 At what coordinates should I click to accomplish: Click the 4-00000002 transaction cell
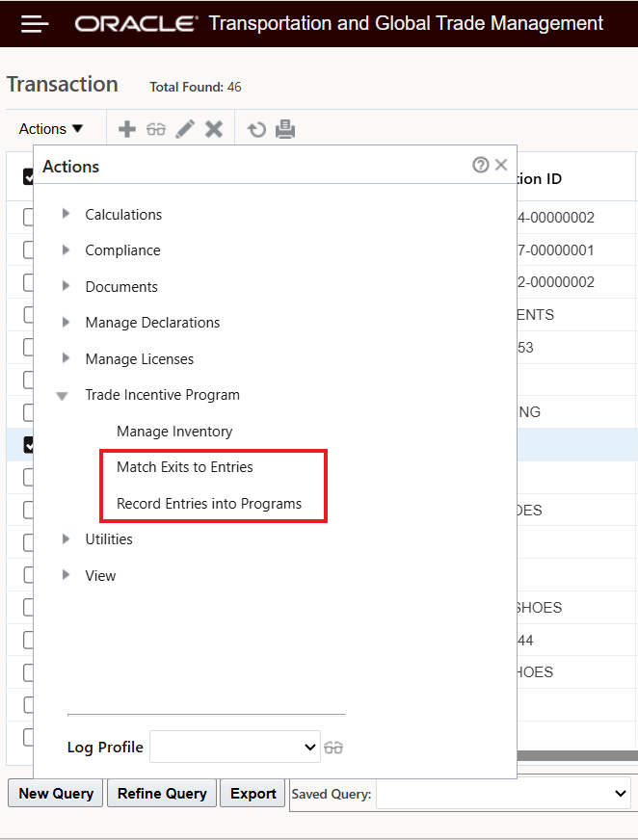(x=556, y=217)
